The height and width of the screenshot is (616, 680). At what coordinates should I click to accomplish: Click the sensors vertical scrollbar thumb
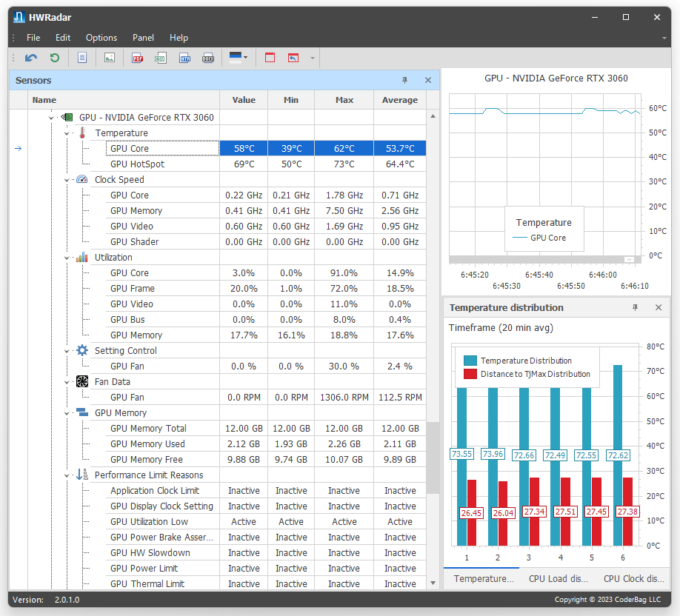point(433,458)
